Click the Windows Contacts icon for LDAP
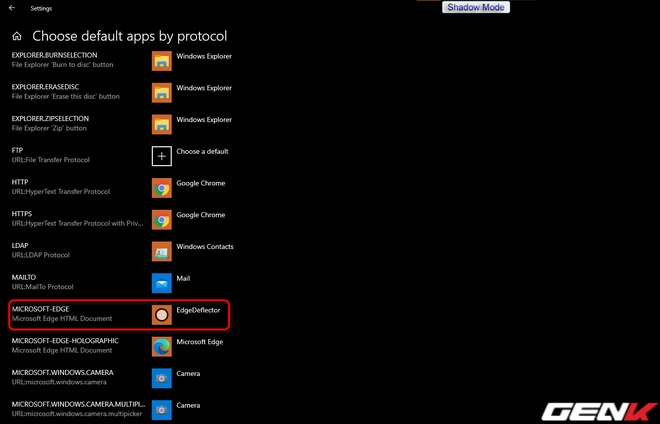The height and width of the screenshot is (424, 660). (x=162, y=251)
